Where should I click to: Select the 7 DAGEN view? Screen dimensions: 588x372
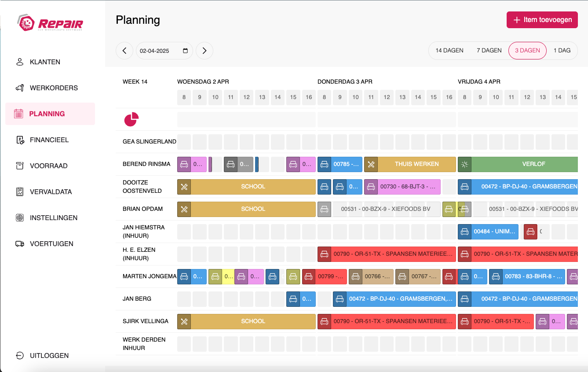(x=489, y=51)
